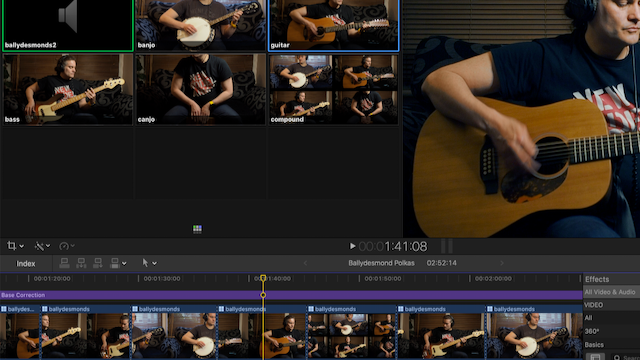Select the timeline clip showing the compound grid
The width and height of the screenshot is (640, 360).
[351, 332]
